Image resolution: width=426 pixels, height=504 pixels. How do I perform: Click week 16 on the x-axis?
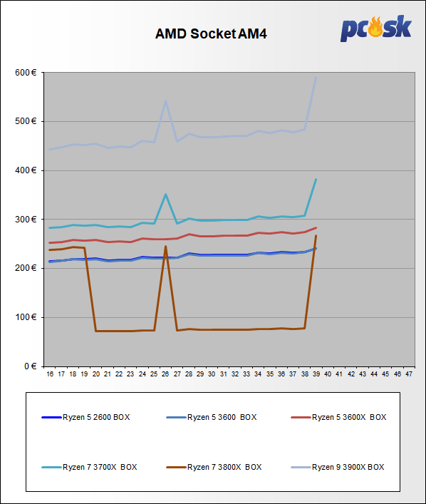[x=50, y=374]
